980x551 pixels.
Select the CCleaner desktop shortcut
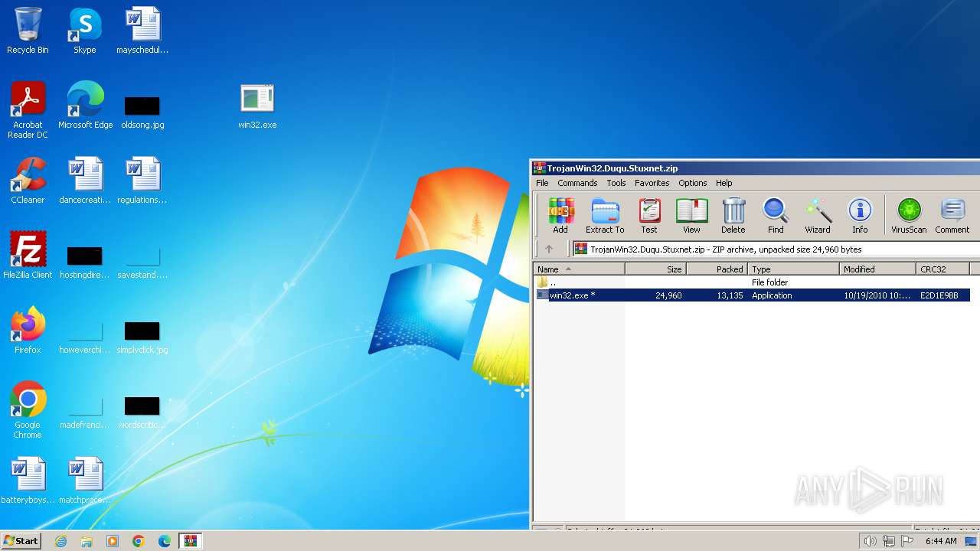tap(28, 181)
